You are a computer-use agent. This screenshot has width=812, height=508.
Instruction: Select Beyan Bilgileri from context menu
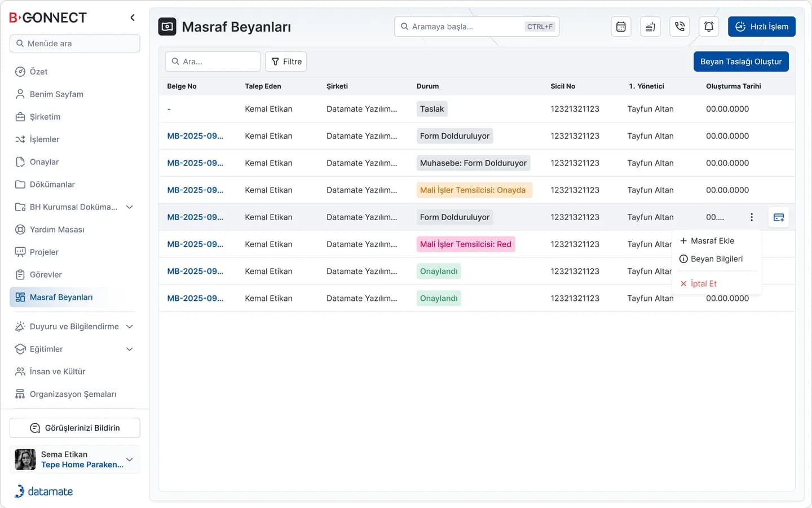[x=717, y=259]
